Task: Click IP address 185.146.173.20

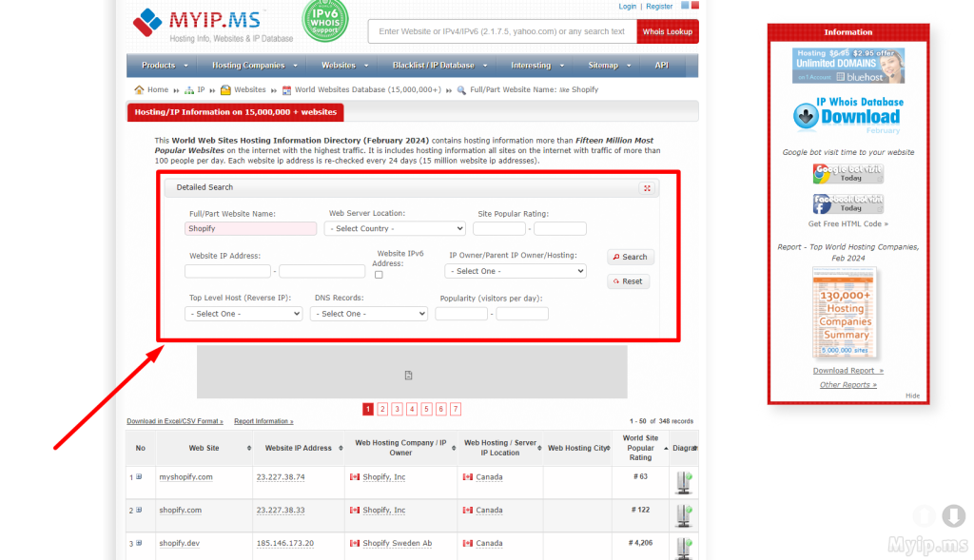Action: [285, 543]
